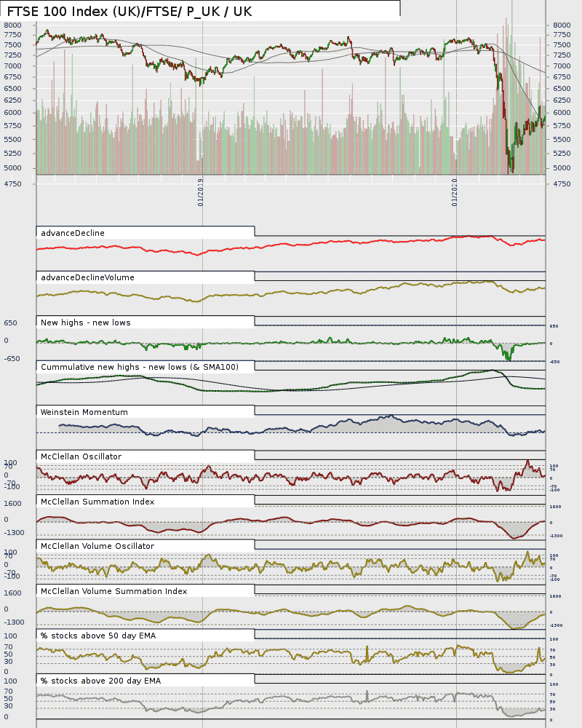
Task: Click 5000 on the left price axis
Action: [x=12, y=168]
